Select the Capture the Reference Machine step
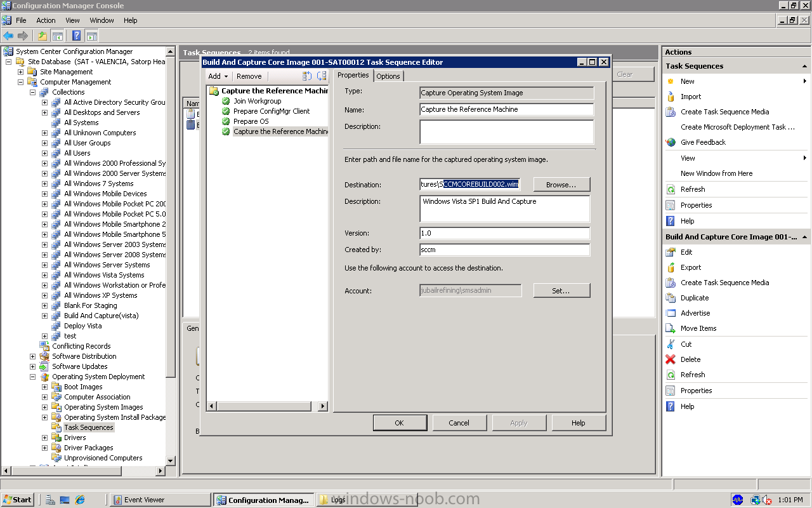This screenshot has height=508, width=812. [280, 131]
